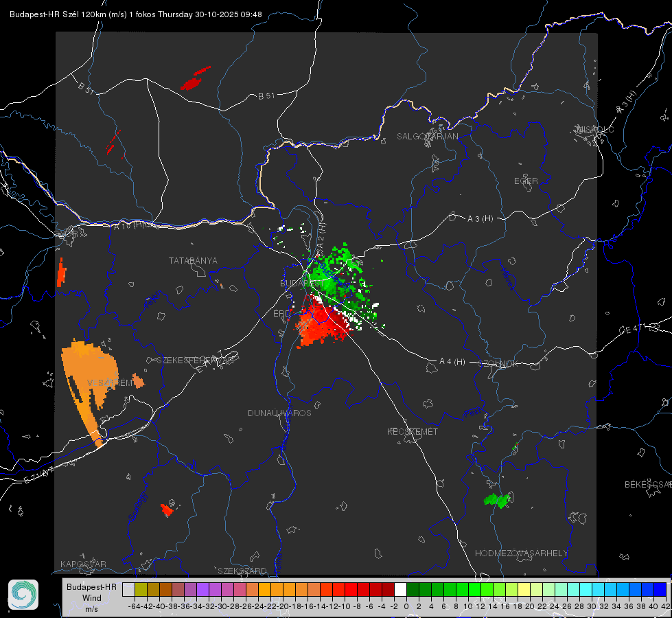Click the A 4 (H) road label

pos(452,362)
